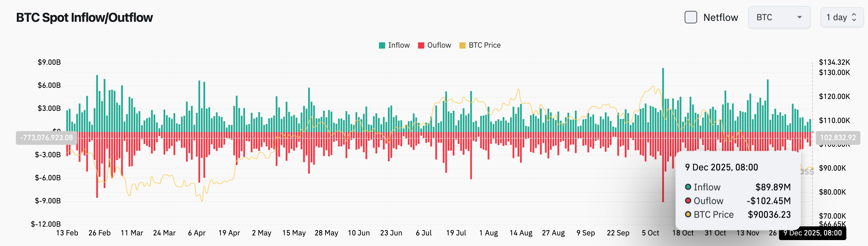Image resolution: width=868 pixels, height=246 pixels.
Task: Select the Ouflow value in the tooltip
Action: tap(769, 201)
